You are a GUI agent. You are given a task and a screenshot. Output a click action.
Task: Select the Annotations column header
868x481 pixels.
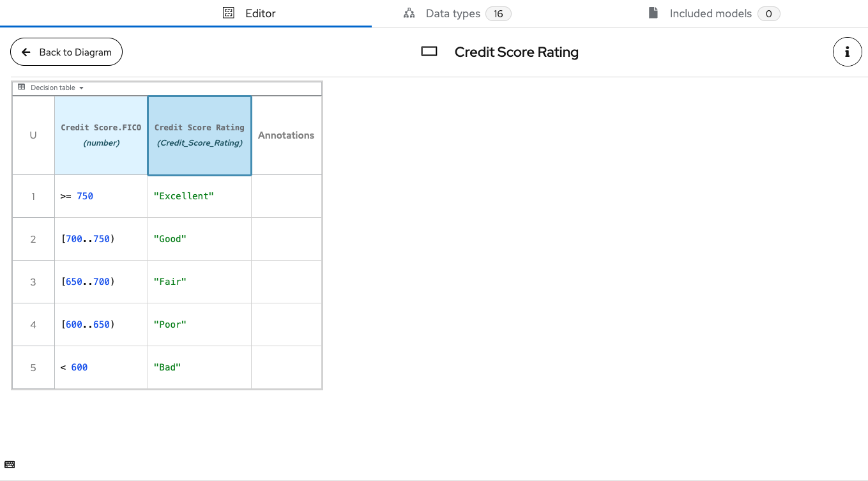pyautogui.click(x=286, y=135)
